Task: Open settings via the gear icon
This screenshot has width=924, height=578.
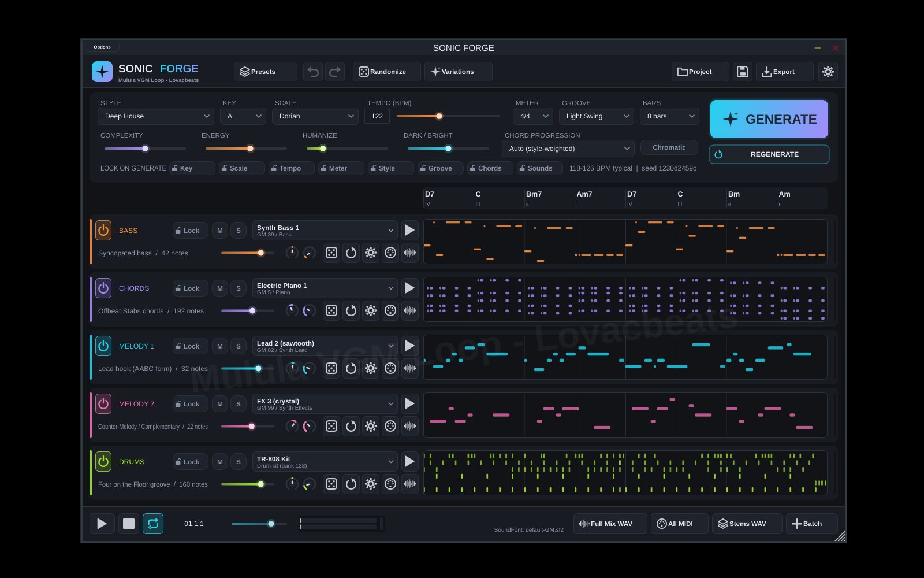Action: (828, 72)
